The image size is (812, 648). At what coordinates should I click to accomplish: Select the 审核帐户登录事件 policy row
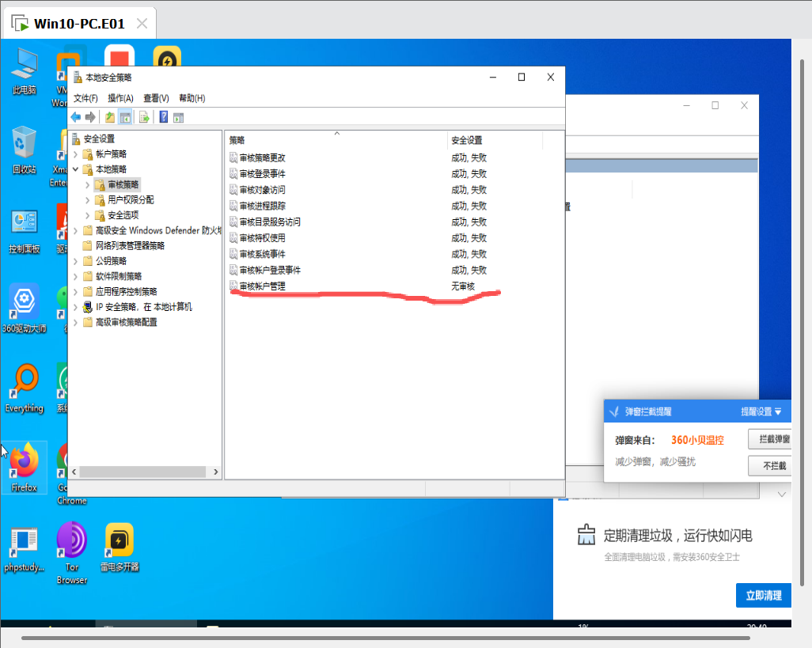pyautogui.click(x=385, y=270)
